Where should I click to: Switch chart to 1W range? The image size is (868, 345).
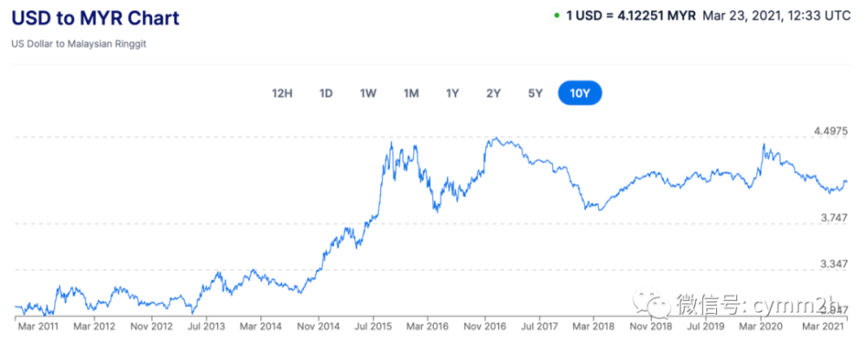[x=368, y=93]
